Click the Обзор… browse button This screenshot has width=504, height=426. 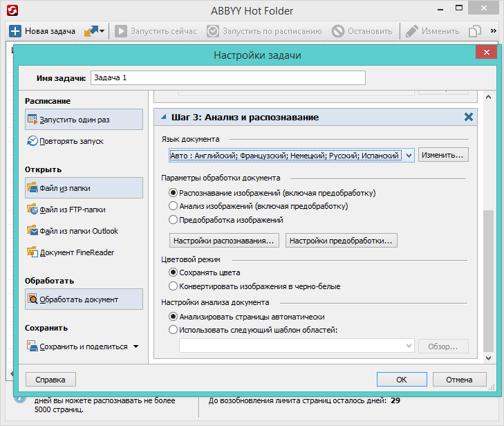(443, 346)
